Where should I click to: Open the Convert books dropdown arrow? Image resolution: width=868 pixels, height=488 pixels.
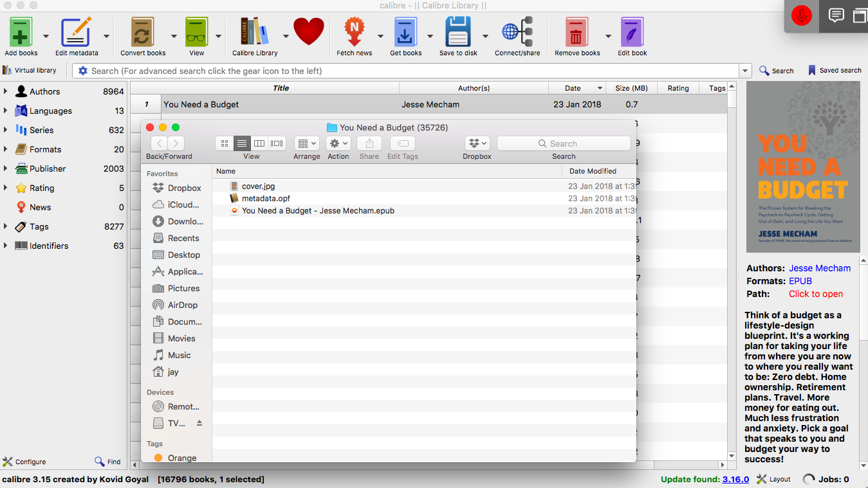coord(174,37)
